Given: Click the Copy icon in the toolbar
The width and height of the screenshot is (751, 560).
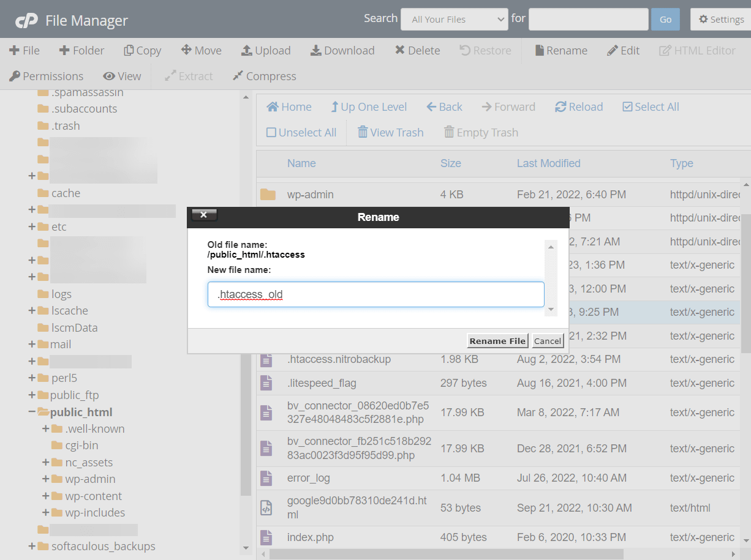Looking at the screenshot, I should point(142,50).
